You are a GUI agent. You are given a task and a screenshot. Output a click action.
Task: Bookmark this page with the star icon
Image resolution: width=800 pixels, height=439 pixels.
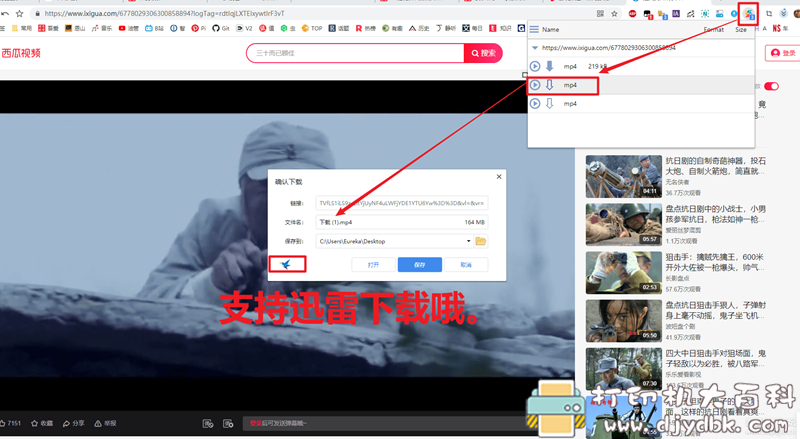(x=614, y=14)
